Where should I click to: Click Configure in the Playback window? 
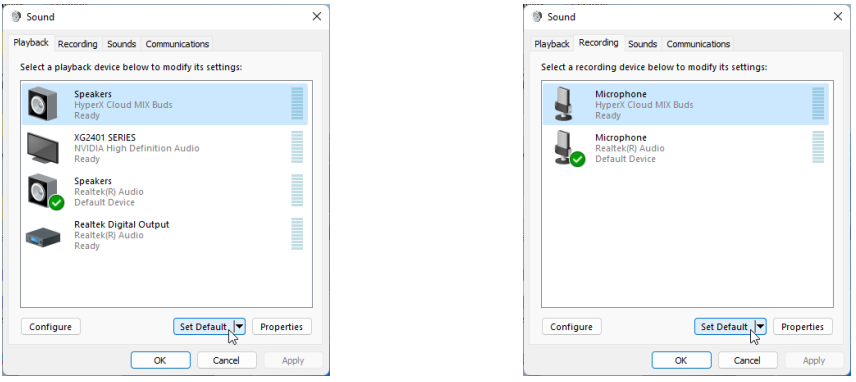tap(51, 326)
